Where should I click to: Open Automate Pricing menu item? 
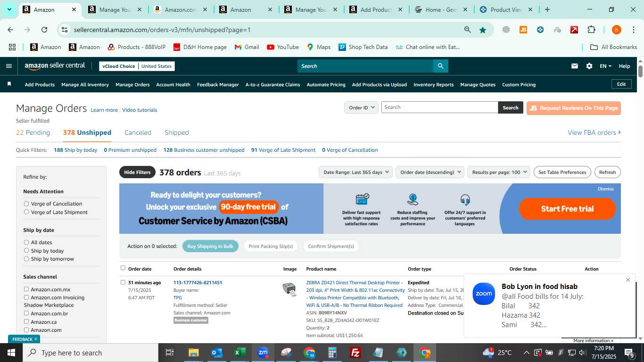coord(326,84)
